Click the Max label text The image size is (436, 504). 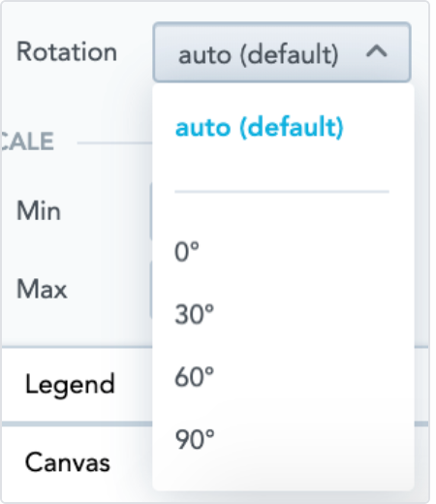(42, 289)
